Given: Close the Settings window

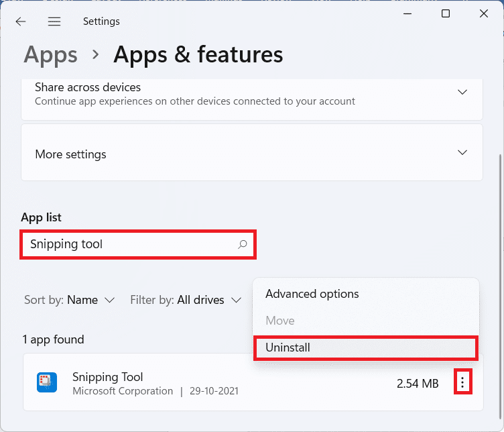Looking at the screenshot, I should 484,13.
